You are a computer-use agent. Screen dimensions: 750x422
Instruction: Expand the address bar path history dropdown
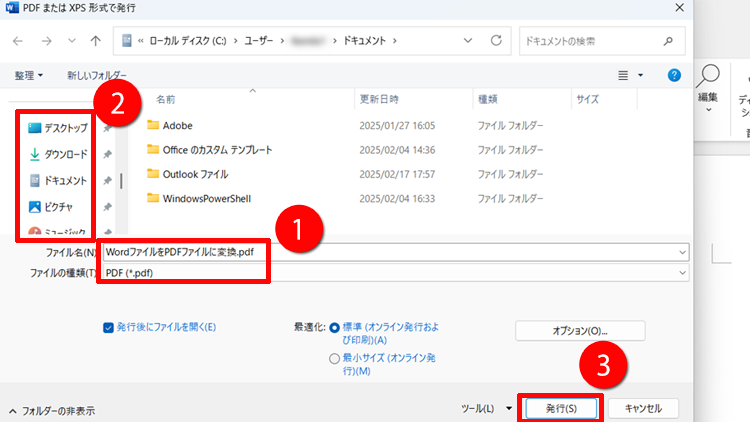tap(468, 41)
